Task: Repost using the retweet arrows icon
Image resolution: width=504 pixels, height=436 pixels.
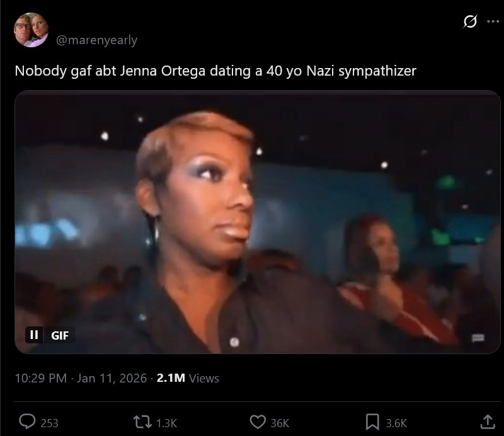Action: pyautogui.click(x=142, y=422)
